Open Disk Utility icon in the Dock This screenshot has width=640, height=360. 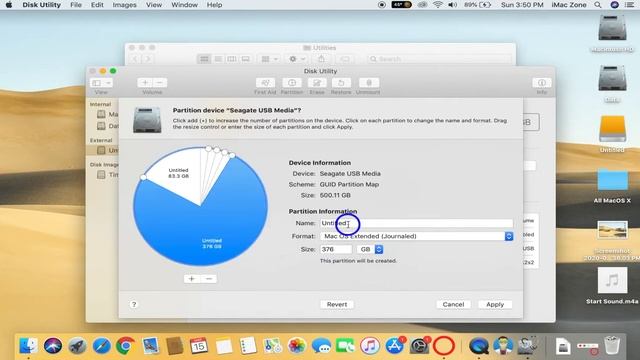(x=527, y=346)
